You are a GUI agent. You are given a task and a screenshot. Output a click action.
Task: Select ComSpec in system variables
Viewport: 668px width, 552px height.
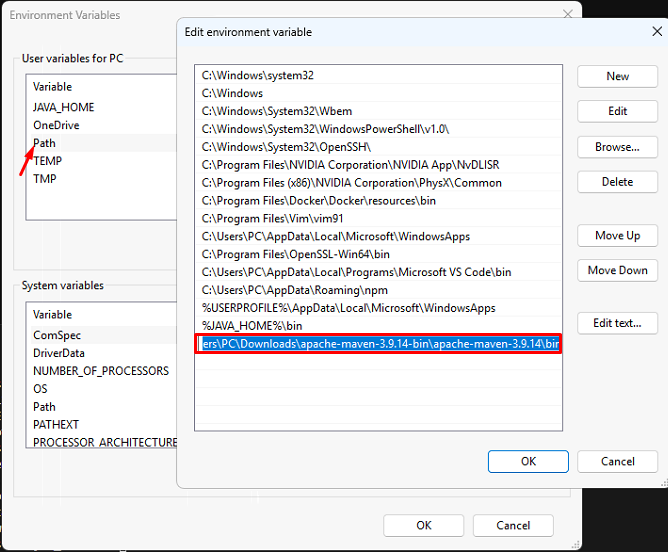(57, 335)
